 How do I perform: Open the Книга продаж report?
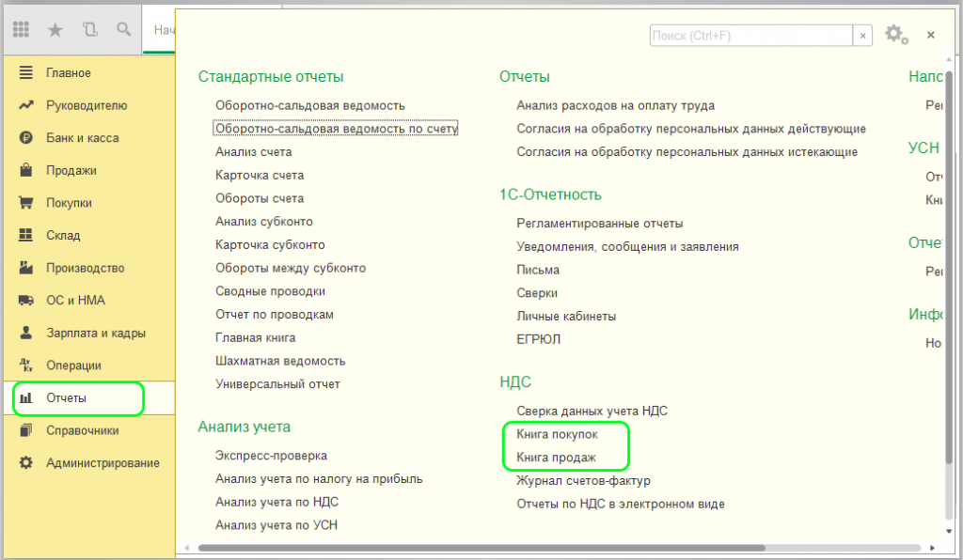coord(555,458)
